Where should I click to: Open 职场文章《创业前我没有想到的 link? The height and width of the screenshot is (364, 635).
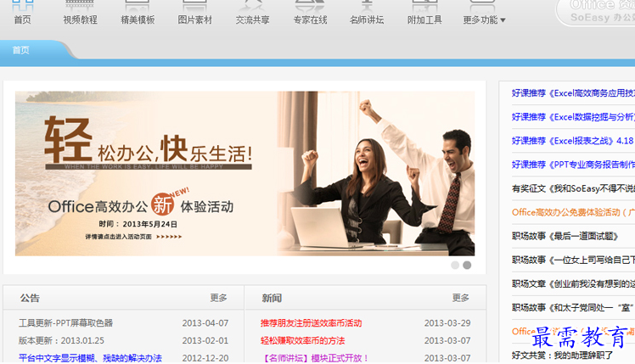[573, 284]
